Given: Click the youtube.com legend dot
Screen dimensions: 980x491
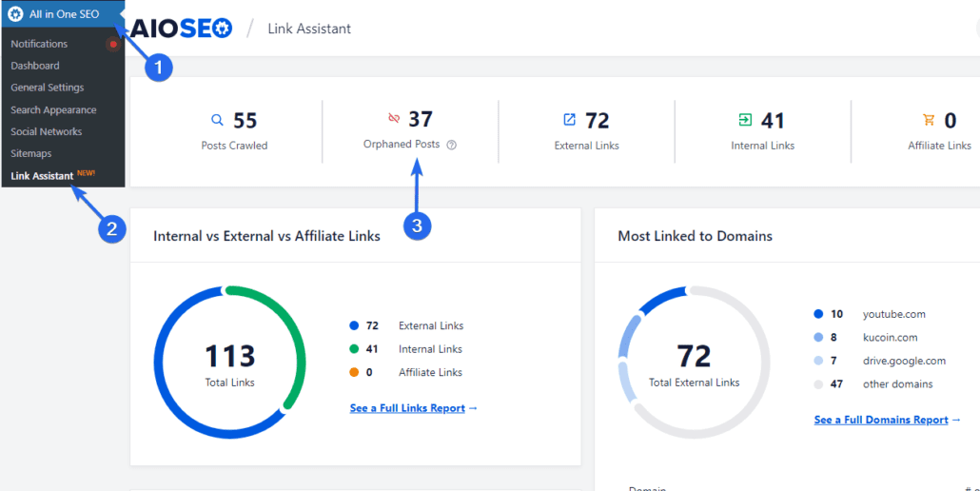Looking at the screenshot, I should (818, 314).
